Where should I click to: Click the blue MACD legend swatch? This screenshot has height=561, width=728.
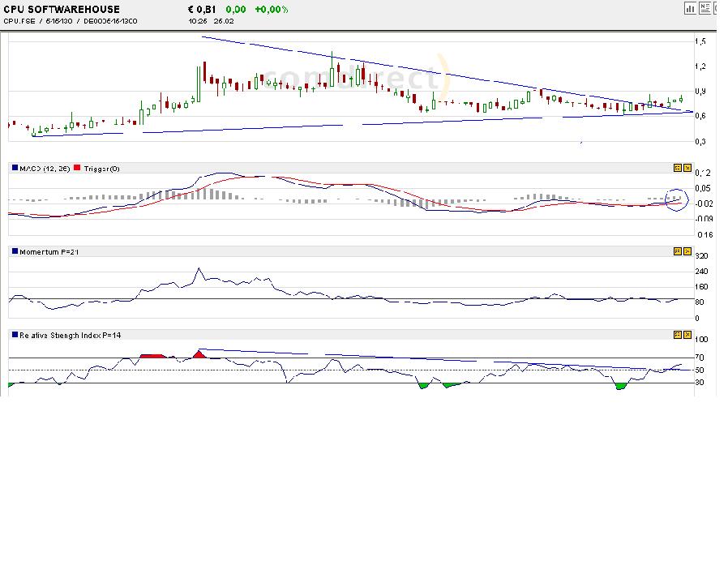click(15, 168)
